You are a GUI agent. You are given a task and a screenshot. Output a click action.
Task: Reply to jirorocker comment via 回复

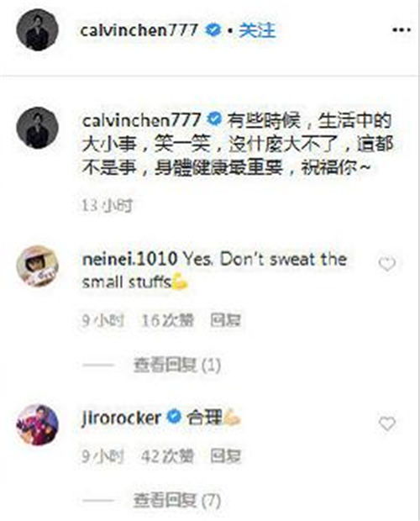point(225,456)
